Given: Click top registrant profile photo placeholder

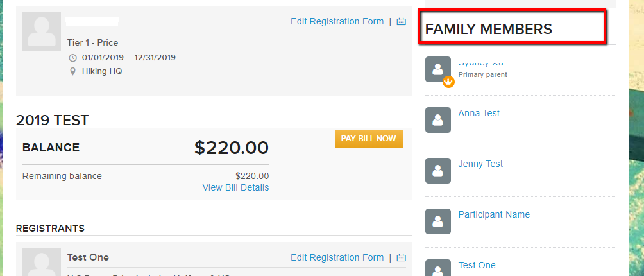Looking at the screenshot, I should [42, 31].
